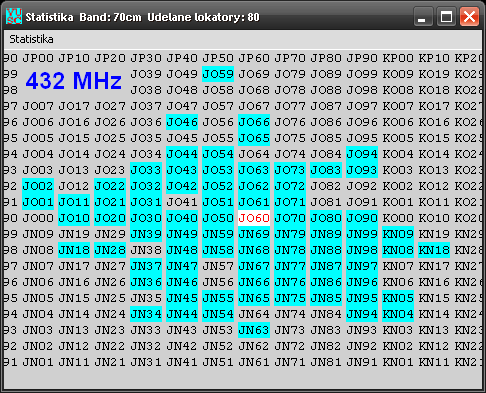The image size is (486, 393).
Task: Click the unworked JN38 locator cell
Action: click(x=146, y=250)
